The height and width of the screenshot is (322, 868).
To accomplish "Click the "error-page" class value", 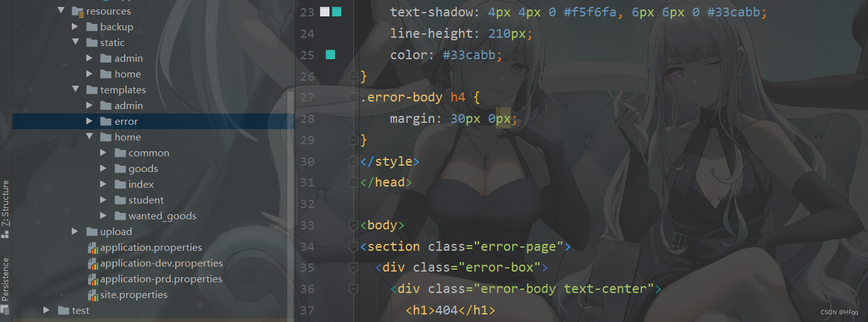I will tap(518, 246).
